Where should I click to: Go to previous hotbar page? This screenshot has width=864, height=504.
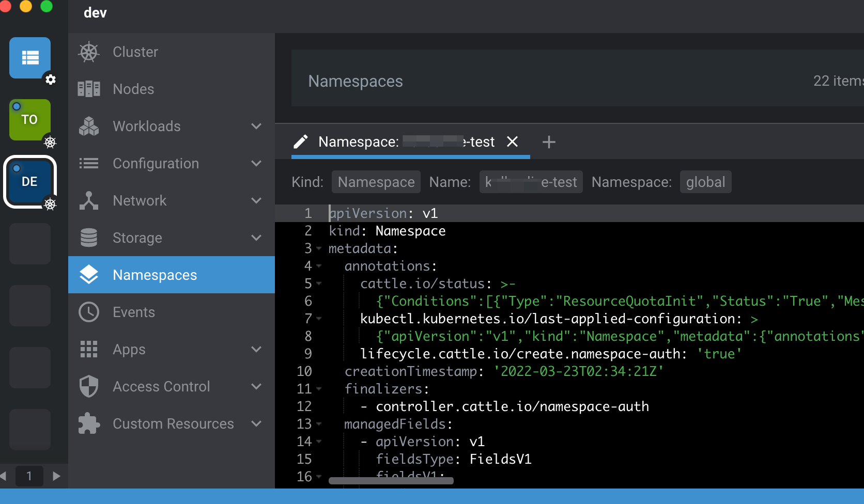(3, 476)
